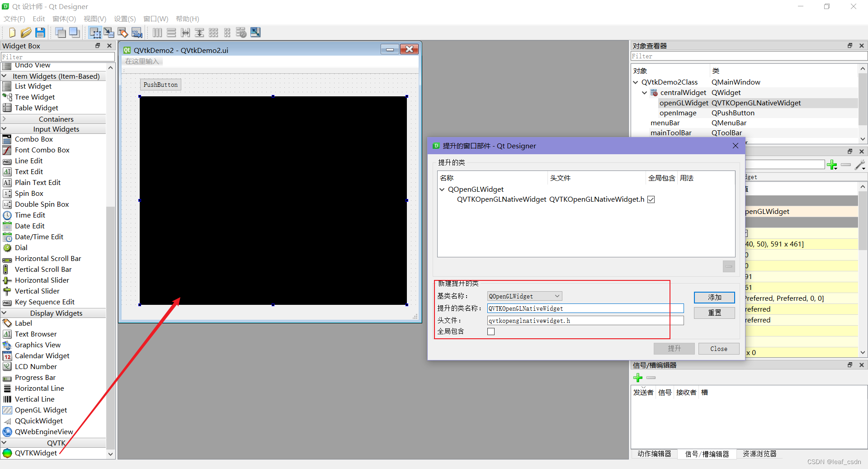
Task: Open the 窗体(O) menu
Action: click(64, 19)
